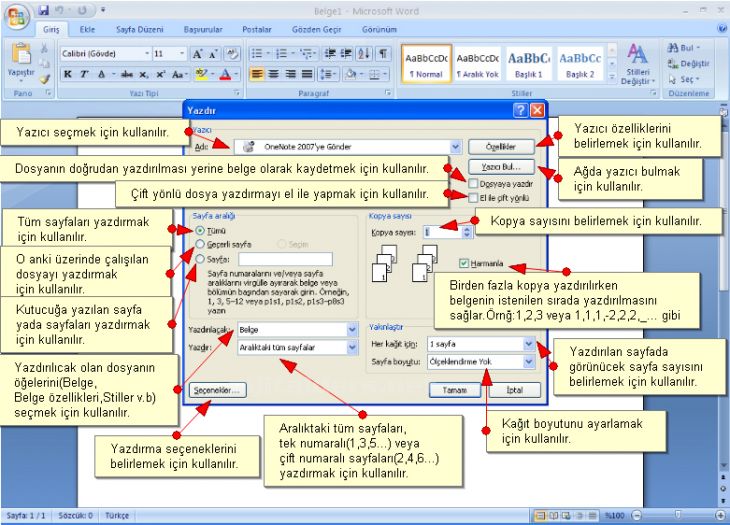Adjust the zoom slider in status bar
Image resolution: width=730 pixels, height=525 pixels.
pos(678,515)
